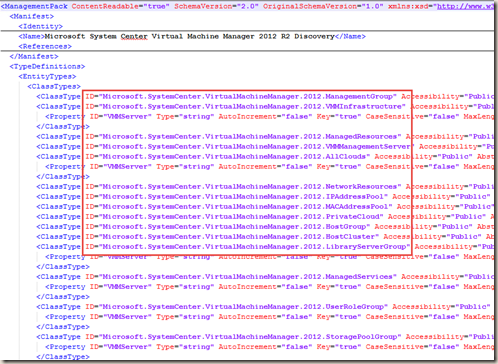Select the PrivateCloud ClassType line
Image resolution: width=498 pixels, height=364 pixels.
[x=265, y=216]
